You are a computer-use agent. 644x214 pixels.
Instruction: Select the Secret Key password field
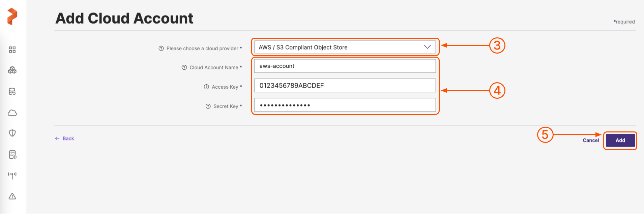click(345, 105)
